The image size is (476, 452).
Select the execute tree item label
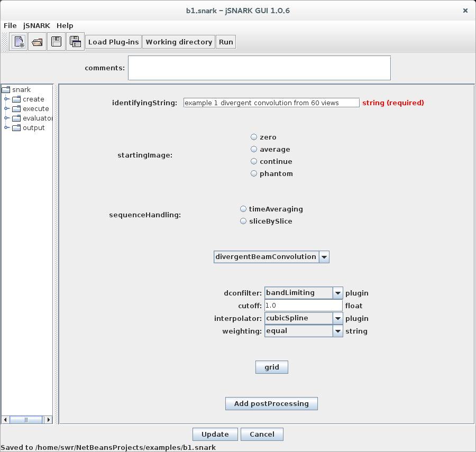click(36, 108)
